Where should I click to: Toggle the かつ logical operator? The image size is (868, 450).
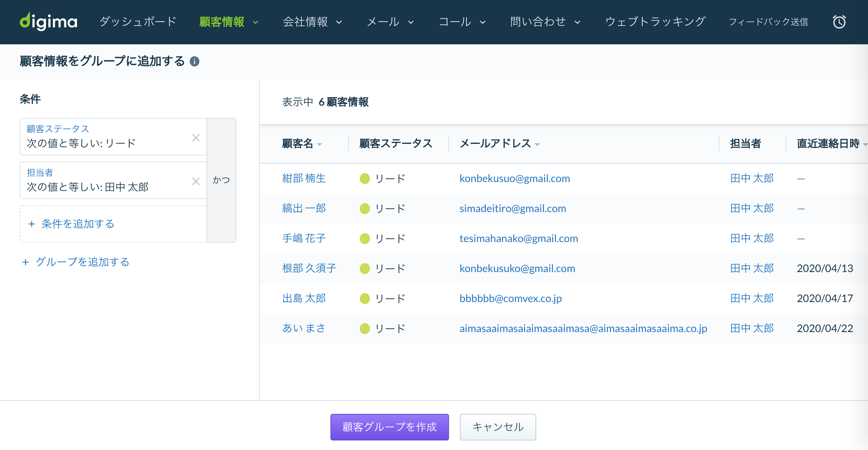click(221, 180)
